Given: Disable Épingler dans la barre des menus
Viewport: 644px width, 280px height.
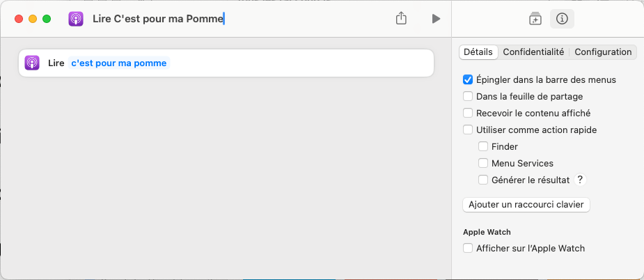Looking at the screenshot, I should [x=468, y=79].
